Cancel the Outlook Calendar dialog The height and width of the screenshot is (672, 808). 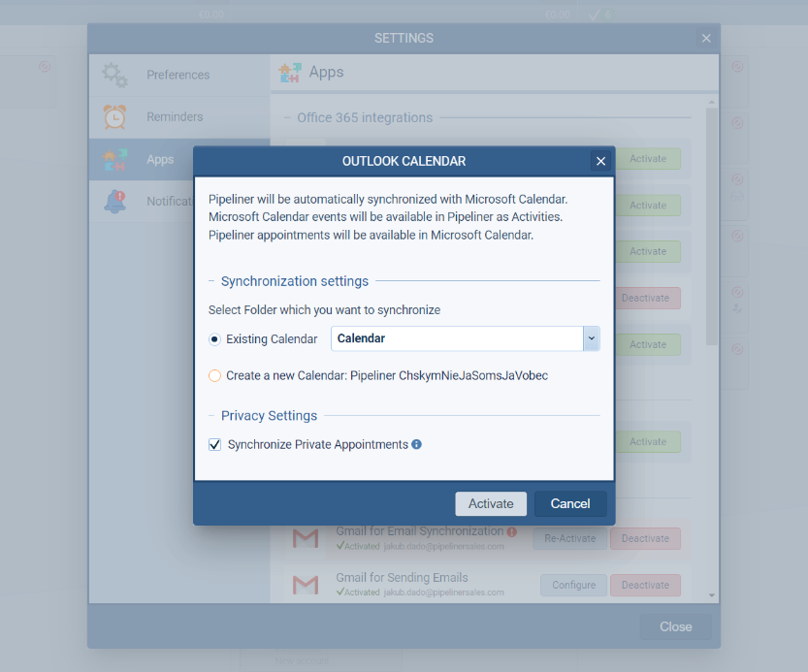(x=569, y=503)
